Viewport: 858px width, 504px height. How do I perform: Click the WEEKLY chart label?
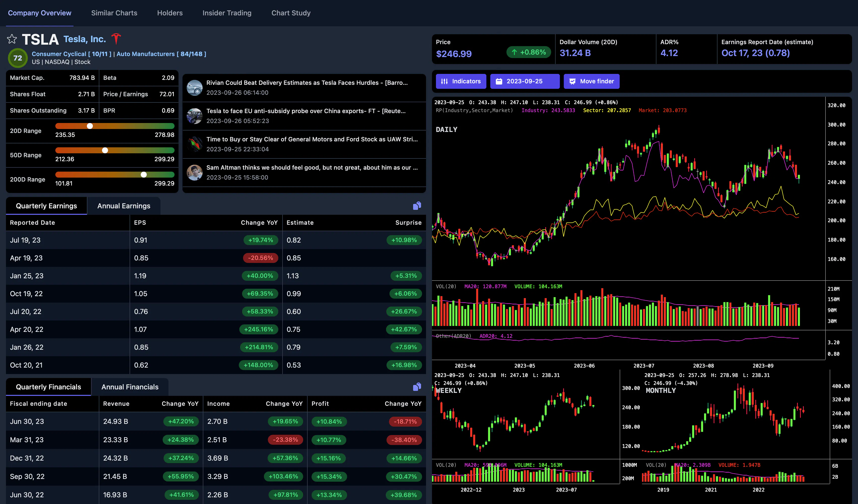pos(449,390)
